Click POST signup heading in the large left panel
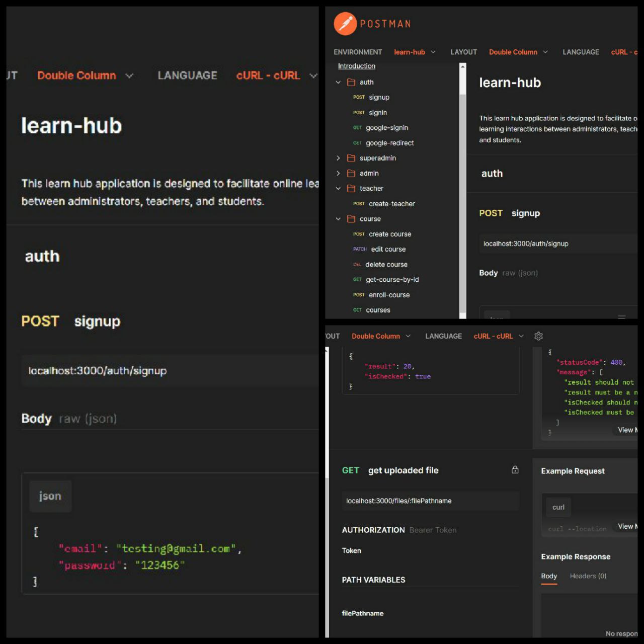Image resolution: width=644 pixels, height=644 pixels. pos(70,321)
